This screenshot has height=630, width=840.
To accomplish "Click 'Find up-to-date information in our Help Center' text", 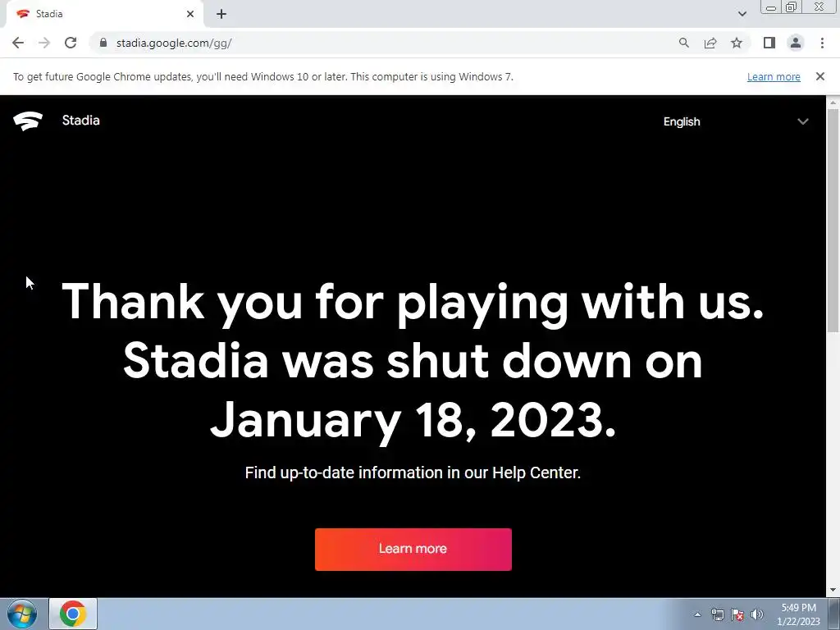I will (413, 472).
